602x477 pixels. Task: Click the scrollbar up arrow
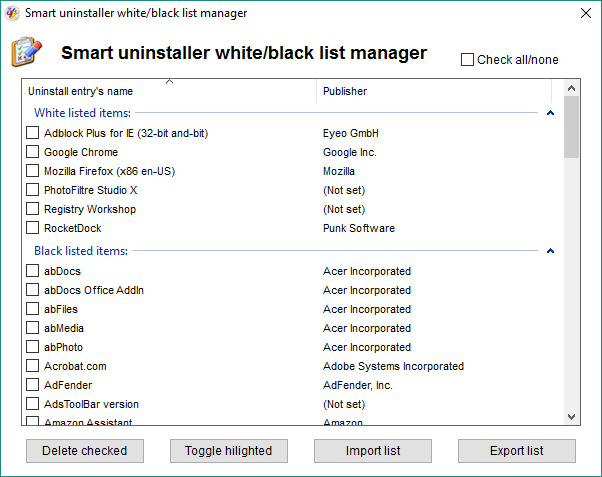coord(571,88)
